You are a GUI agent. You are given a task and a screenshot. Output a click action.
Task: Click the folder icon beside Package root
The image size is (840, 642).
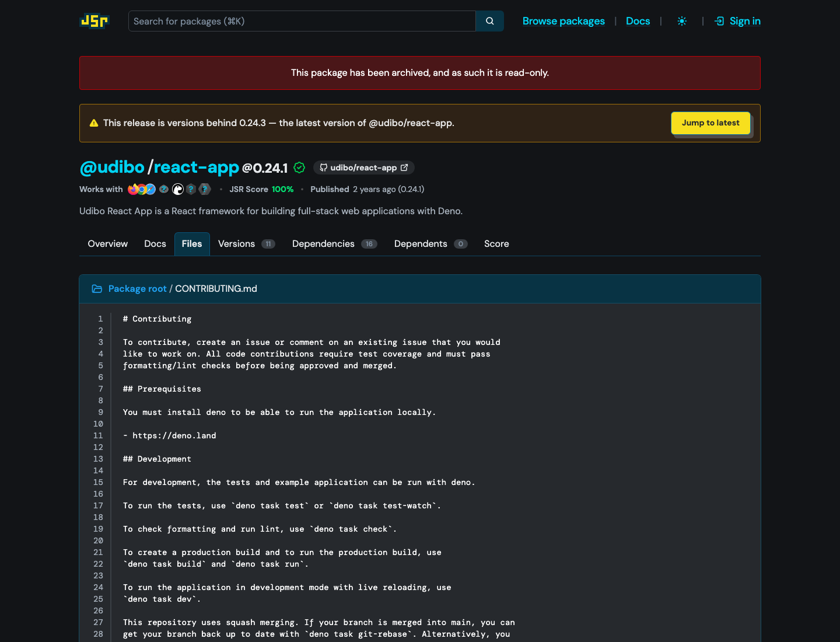click(x=97, y=289)
